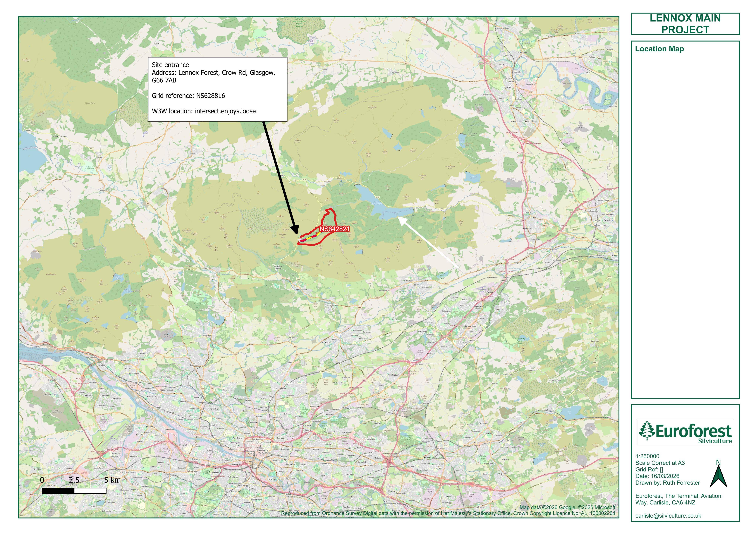Click the black-and-white scale bar
Image resolution: width=756 pixels, height=535 pixels.
[74, 491]
